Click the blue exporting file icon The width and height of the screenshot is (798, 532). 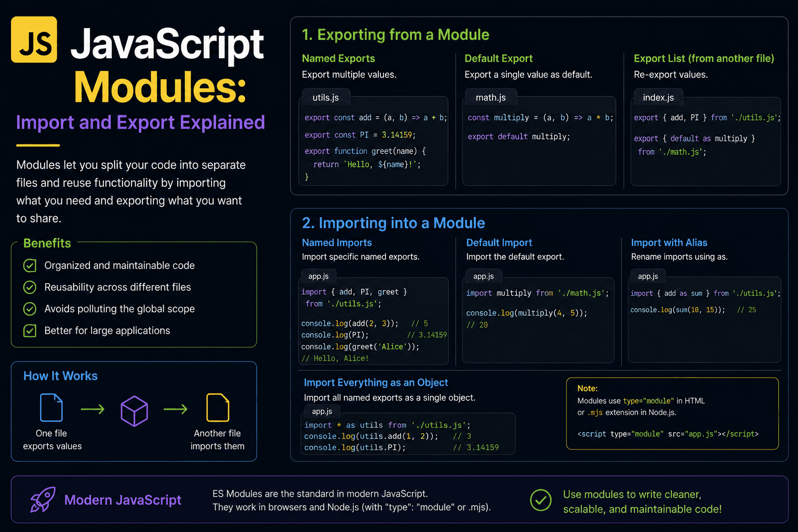[x=51, y=408]
